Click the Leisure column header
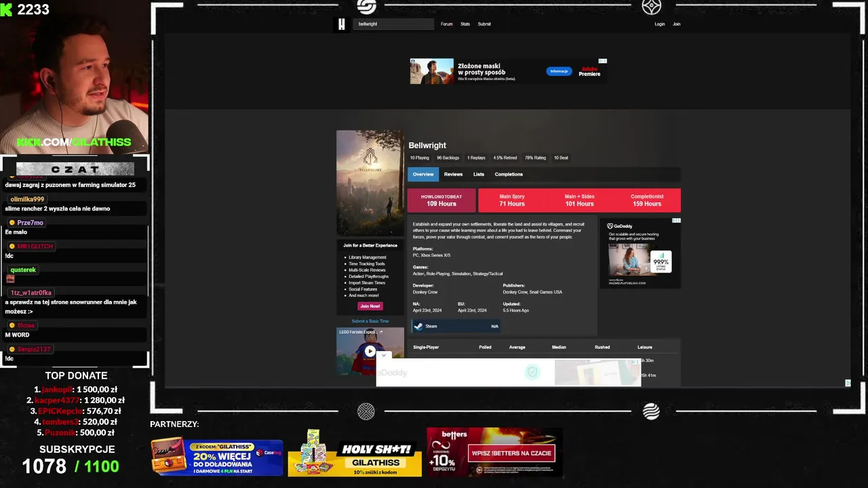This screenshot has width=868, height=488. (x=645, y=347)
